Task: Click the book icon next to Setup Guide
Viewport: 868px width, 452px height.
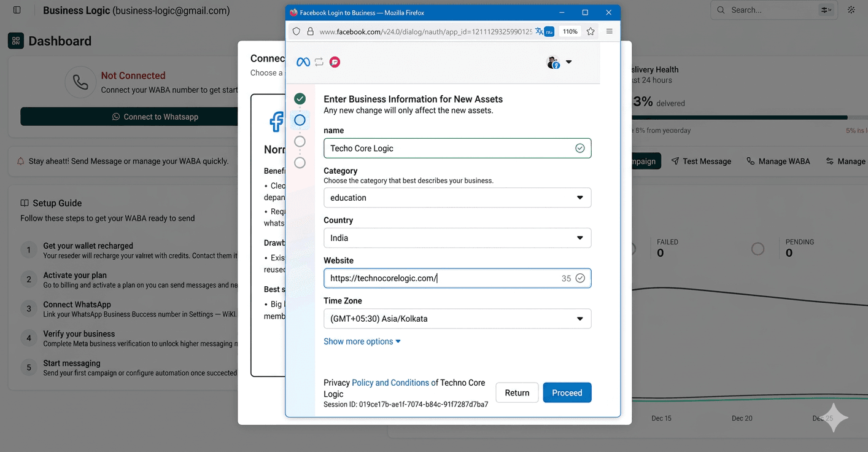Action: point(25,203)
